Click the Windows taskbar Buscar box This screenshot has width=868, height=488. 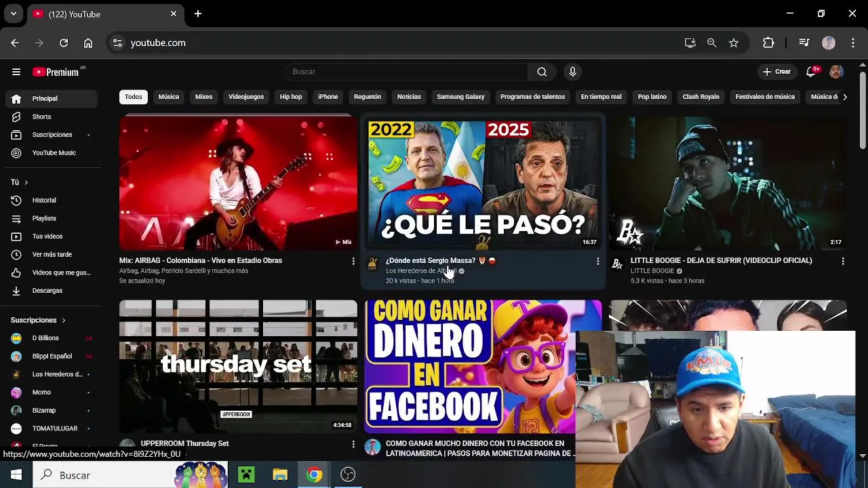coord(132,475)
